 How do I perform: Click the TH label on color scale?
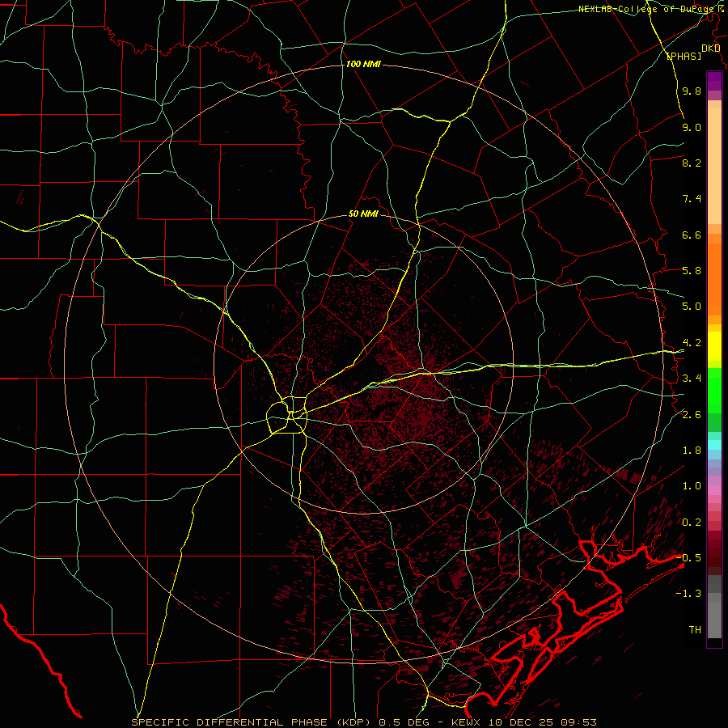(695, 630)
